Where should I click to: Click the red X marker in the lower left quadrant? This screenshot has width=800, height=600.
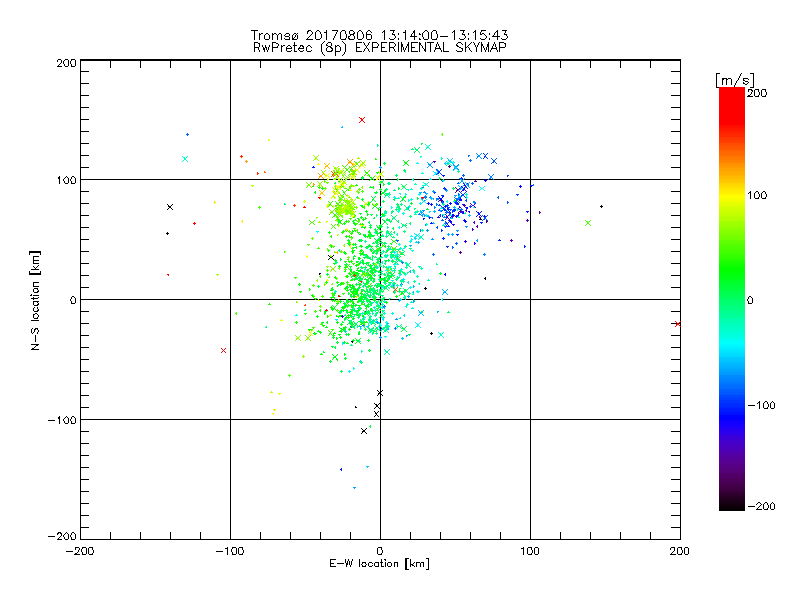pos(223,351)
